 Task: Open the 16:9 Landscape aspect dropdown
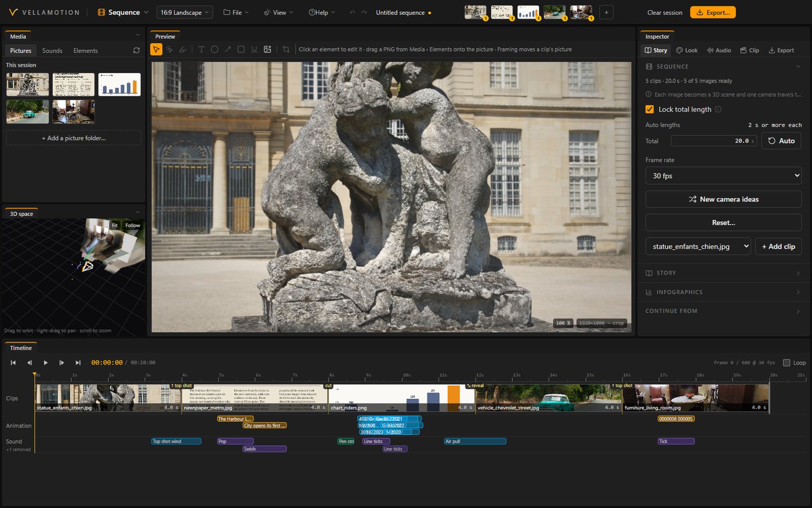click(x=184, y=12)
